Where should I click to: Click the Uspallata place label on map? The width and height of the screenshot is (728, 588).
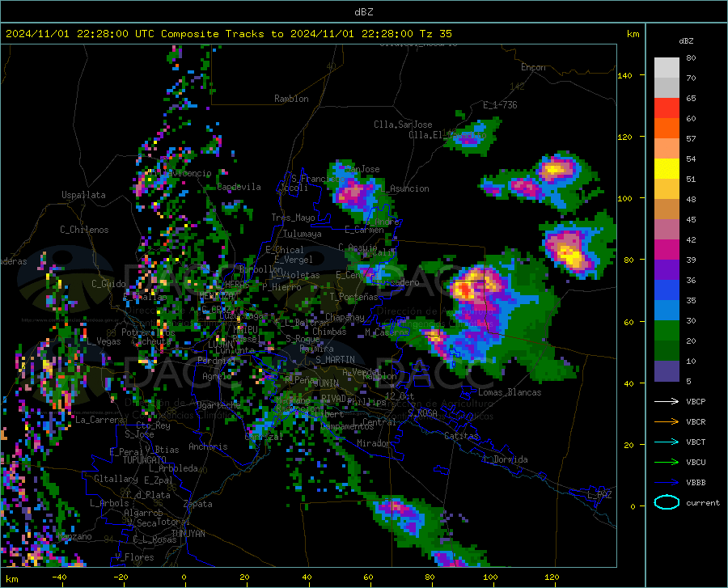[83, 195]
